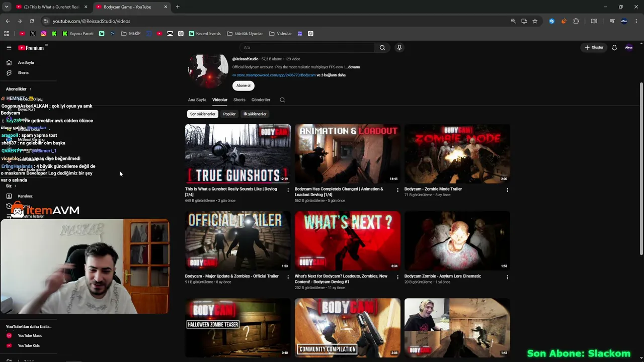Open the browser tab search dropdown
Image resolution: width=644 pixels, height=362 pixels.
pyautogui.click(x=7, y=7)
